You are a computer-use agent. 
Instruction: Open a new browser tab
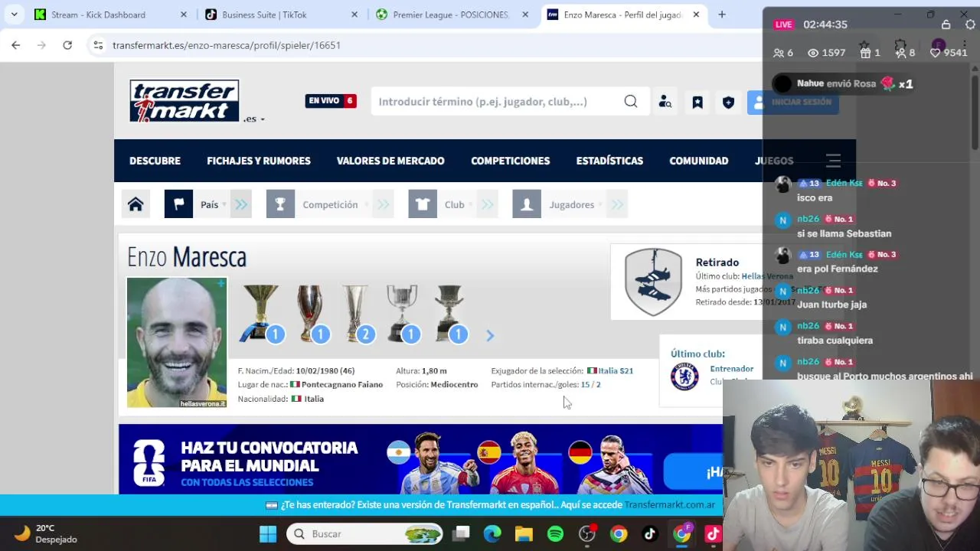[721, 15]
